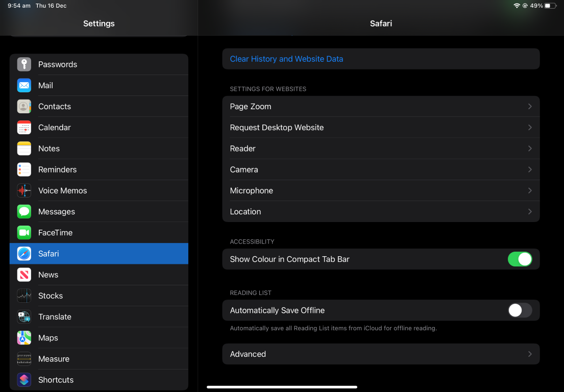
Task: Select Calendar in settings sidebar
Action: point(99,127)
